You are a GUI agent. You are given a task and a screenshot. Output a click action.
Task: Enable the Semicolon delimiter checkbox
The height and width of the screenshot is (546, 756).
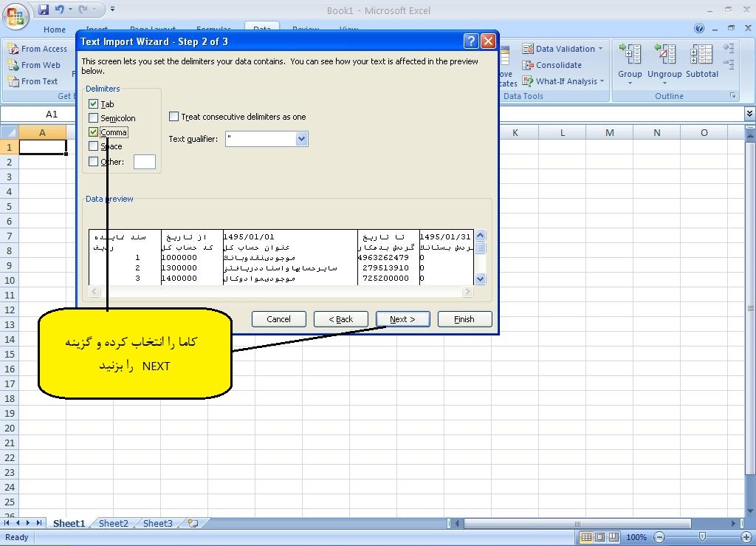tap(93, 118)
